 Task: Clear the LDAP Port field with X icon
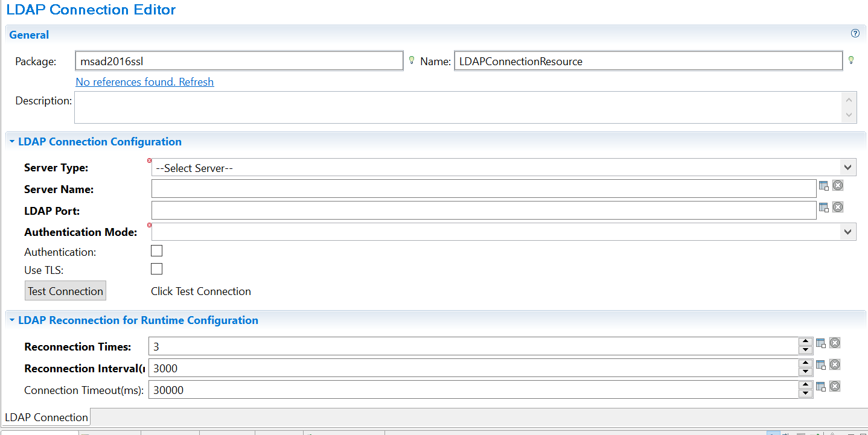[838, 208]
